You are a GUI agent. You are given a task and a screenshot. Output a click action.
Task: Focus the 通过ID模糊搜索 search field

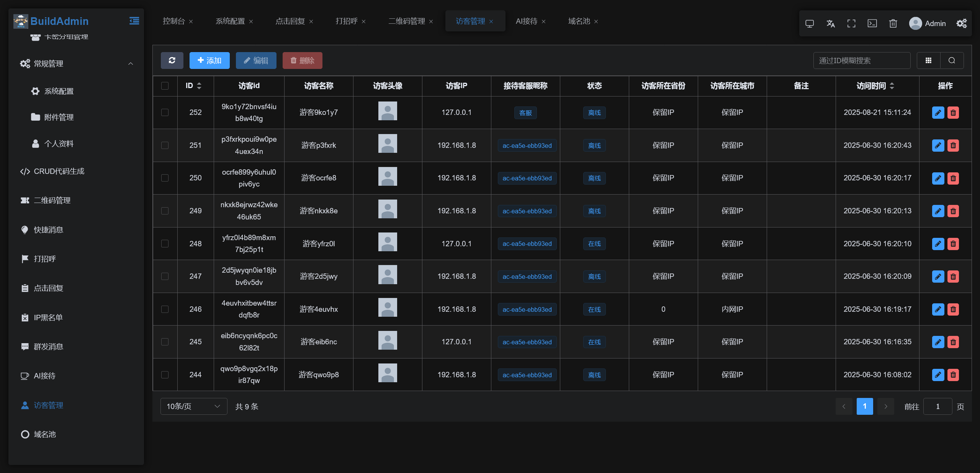pyautogui.click(x=861, y=61)
